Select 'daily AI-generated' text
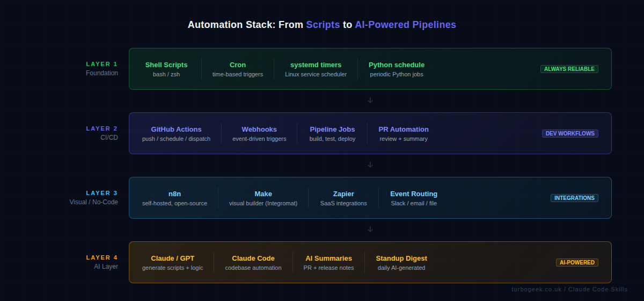This screenshot has height=301, width=644. pos(401,268)
